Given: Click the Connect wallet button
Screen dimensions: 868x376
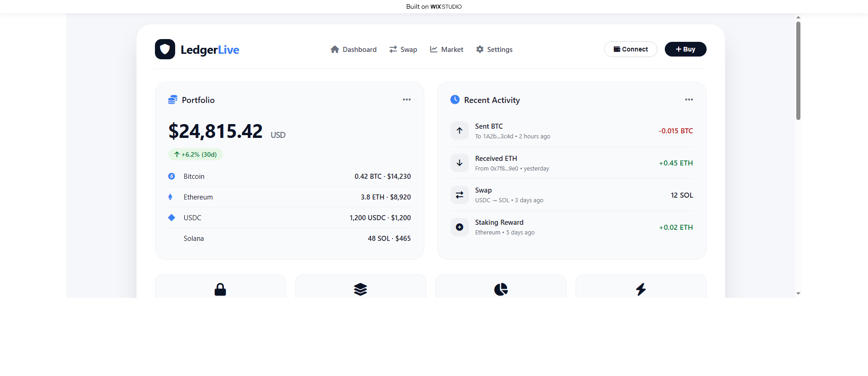Looking at the screenshot, I should [x=631, y=49].
